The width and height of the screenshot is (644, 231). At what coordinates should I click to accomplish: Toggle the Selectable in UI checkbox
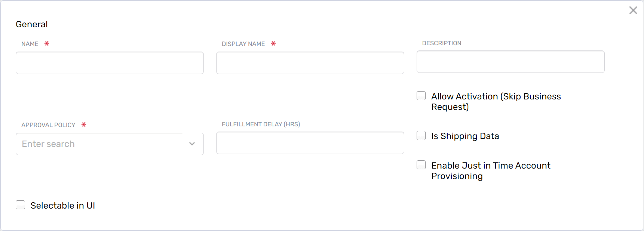pyautogui.click(x=21, y=205)
